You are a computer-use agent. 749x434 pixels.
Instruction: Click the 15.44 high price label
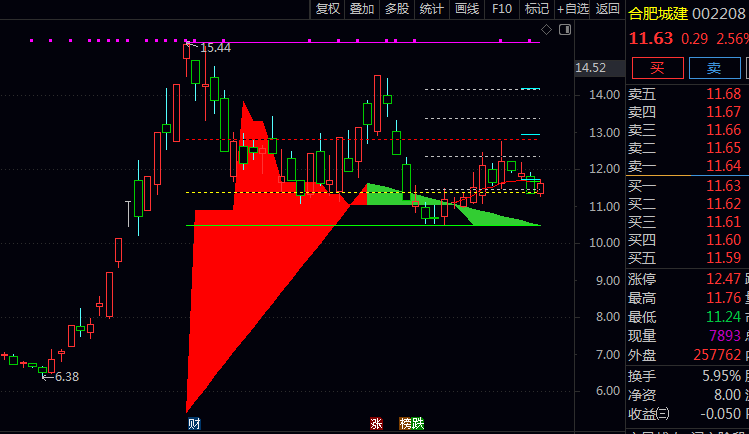(215, 48)
